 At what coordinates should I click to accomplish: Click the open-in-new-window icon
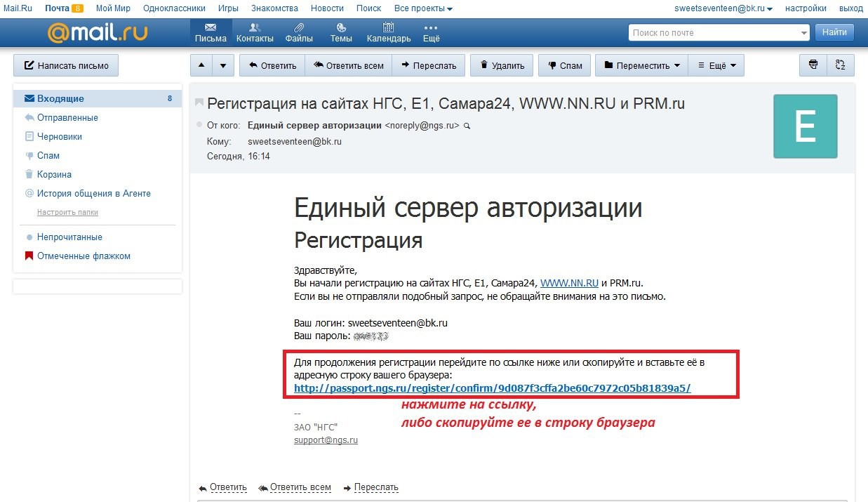point(841,65)
